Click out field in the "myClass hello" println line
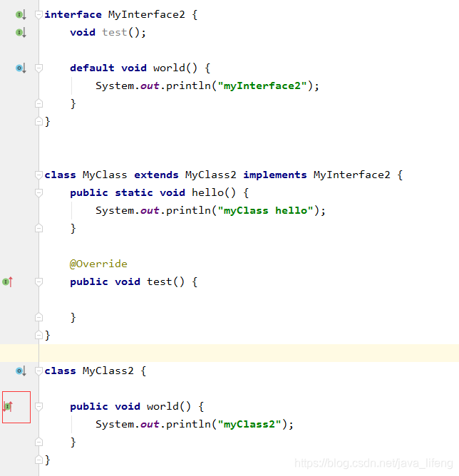Screen dimensions: 459x476 coord(150,211)
